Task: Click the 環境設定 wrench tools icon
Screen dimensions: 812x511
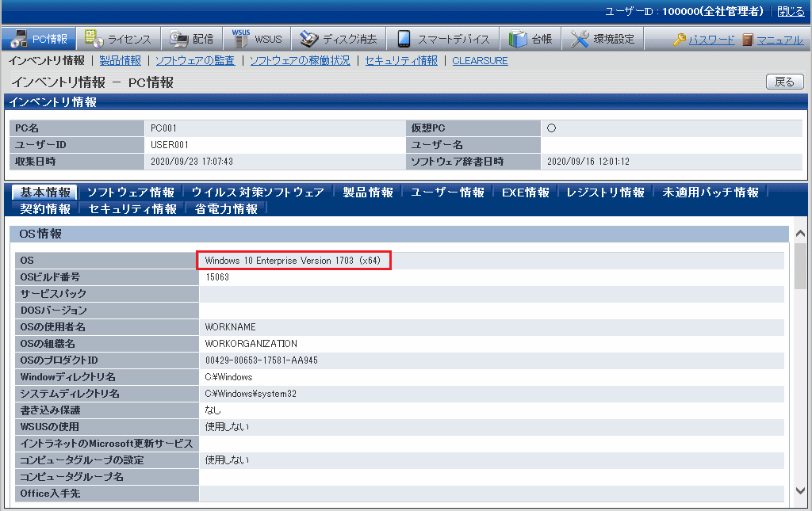Action: tap(580, 39)
